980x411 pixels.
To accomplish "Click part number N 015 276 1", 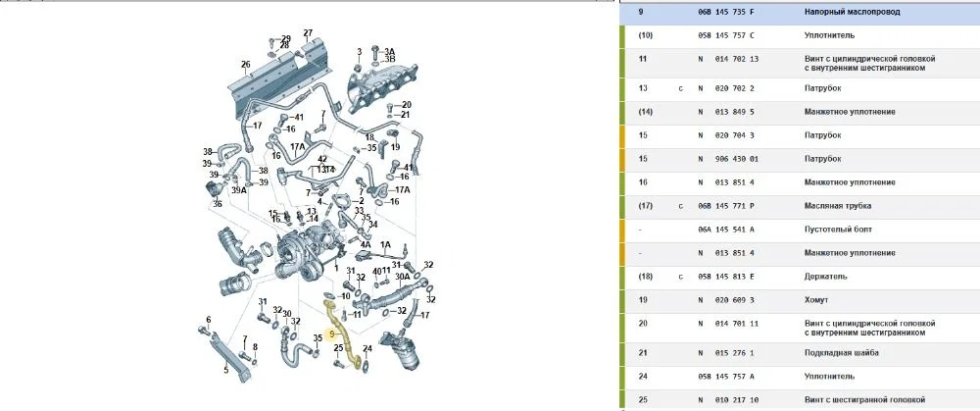I will [725, 353].
